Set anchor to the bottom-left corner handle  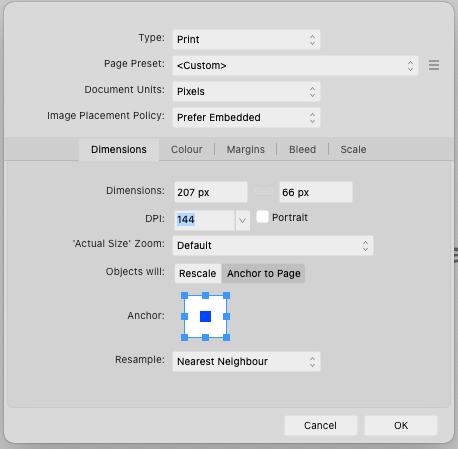184,338
